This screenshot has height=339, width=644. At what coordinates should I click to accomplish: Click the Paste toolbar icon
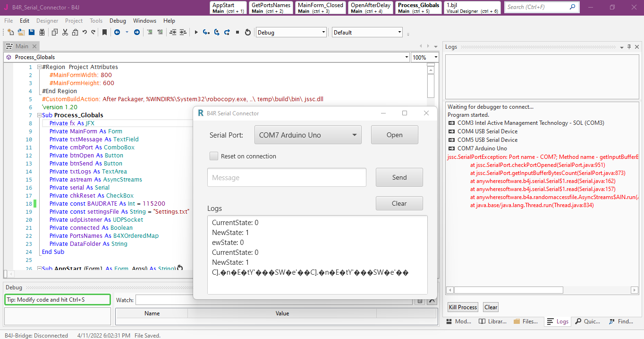(75, 32)
